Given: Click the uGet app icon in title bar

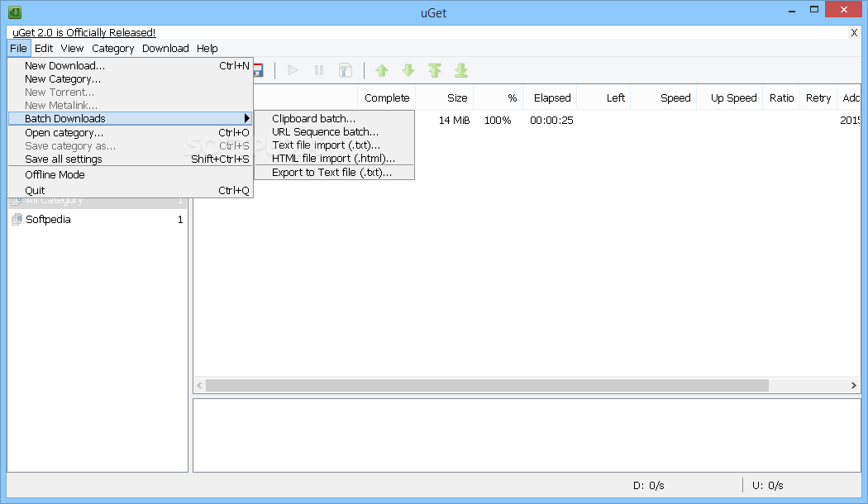Looking at the screenshot, I should 15,12.
